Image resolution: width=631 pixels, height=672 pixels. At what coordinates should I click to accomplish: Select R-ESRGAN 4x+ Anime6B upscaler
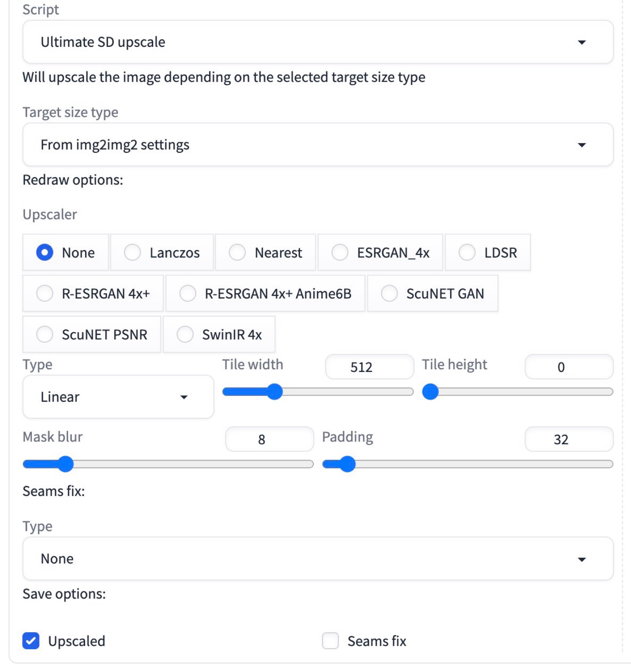(188, 294)
